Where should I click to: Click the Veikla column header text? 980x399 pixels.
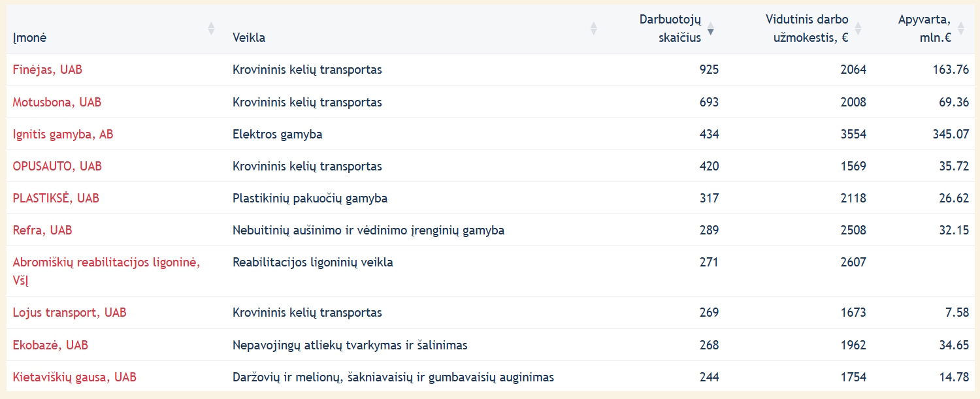click(x=249, y=38)
